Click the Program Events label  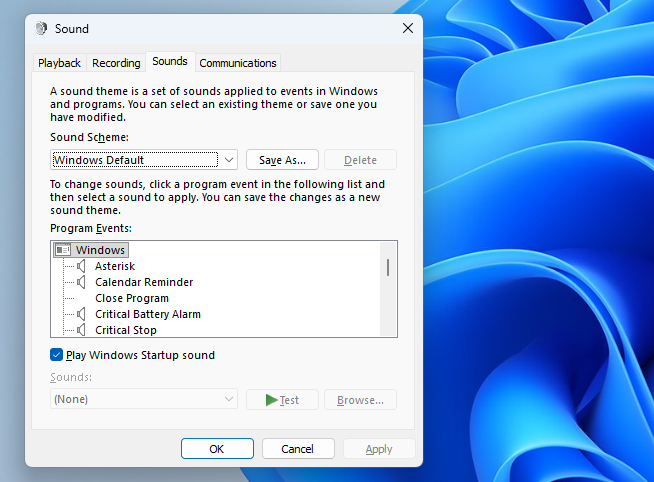pyautogui.click(x=91, y=228)
